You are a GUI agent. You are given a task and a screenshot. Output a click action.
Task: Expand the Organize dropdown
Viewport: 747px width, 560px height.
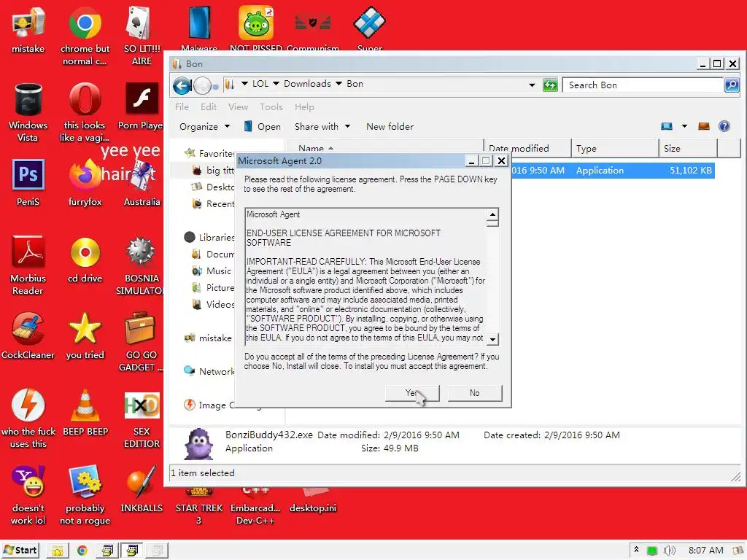[204, 127]
